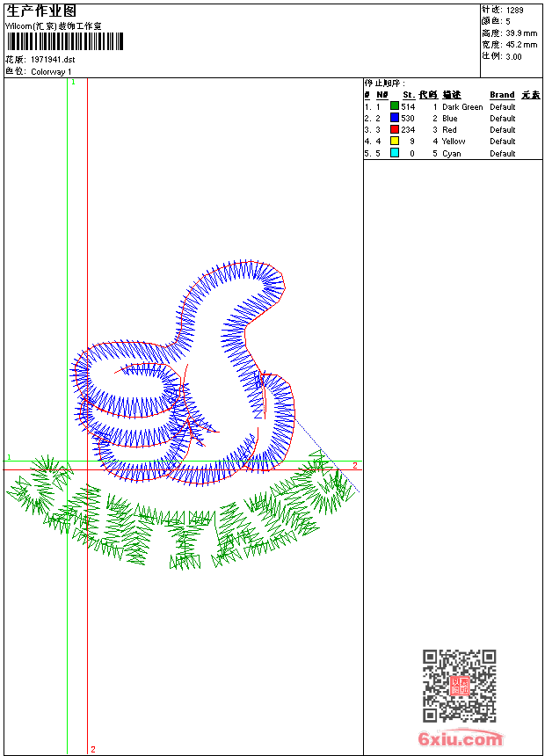Click the stitch count 530
Viewport: 545px width, 756px height.
[x=408, y=118]
